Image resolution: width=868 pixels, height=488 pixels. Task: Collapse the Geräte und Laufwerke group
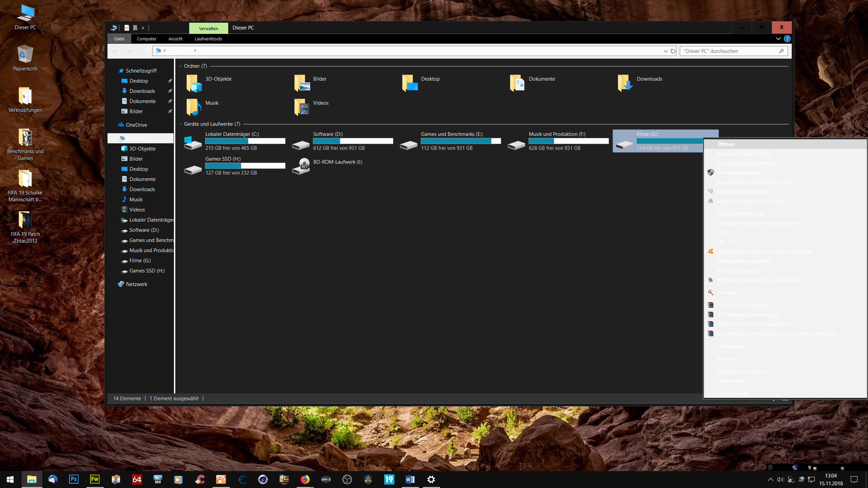(180, 124)
